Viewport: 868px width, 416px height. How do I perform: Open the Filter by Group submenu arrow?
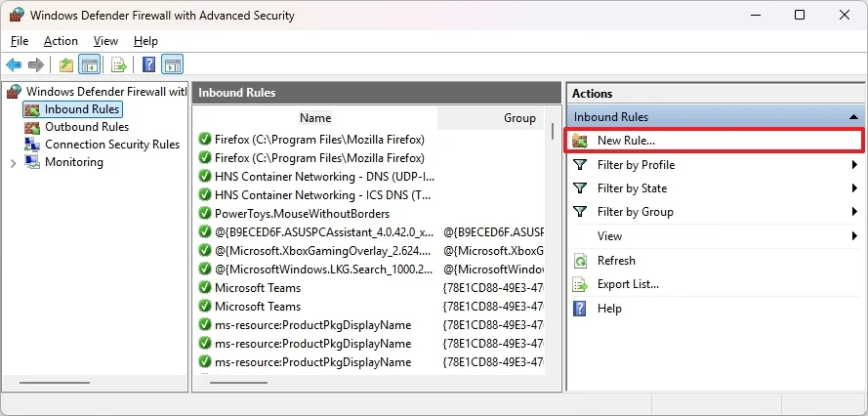pos(854,212)
